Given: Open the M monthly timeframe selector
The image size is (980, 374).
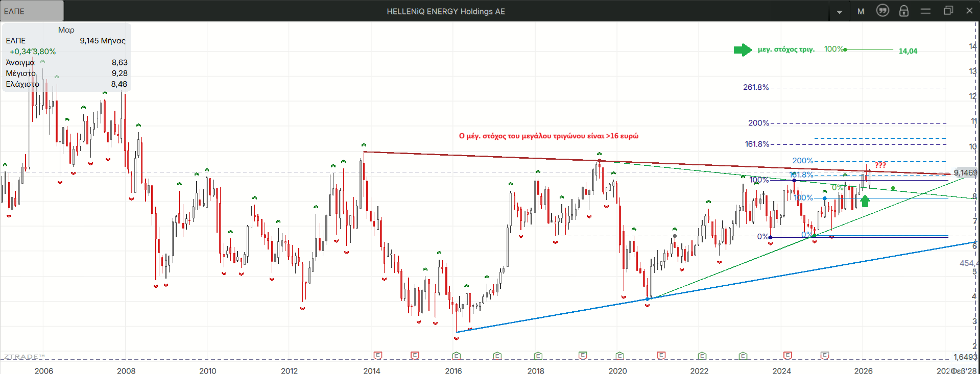Looking at the screenshot, I should [861, 11].
